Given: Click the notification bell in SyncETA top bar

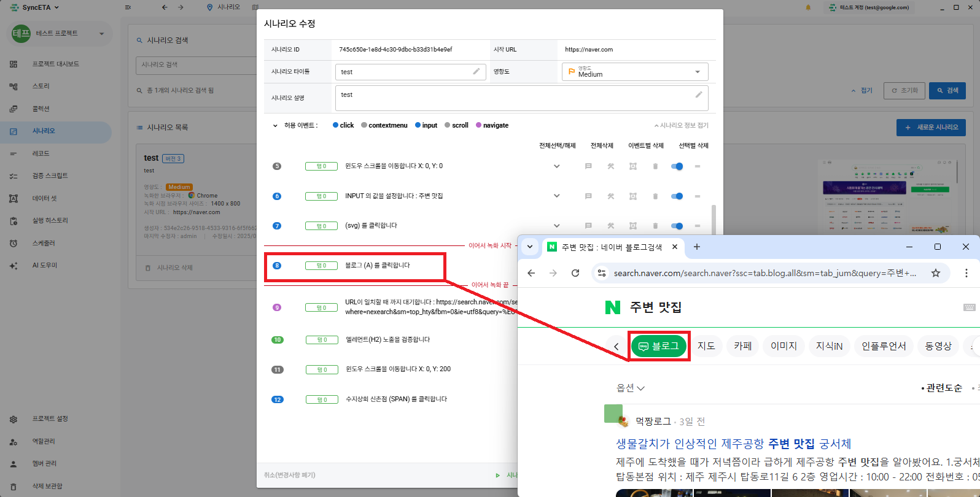Looking at the screenshot, I should point(808,7).
